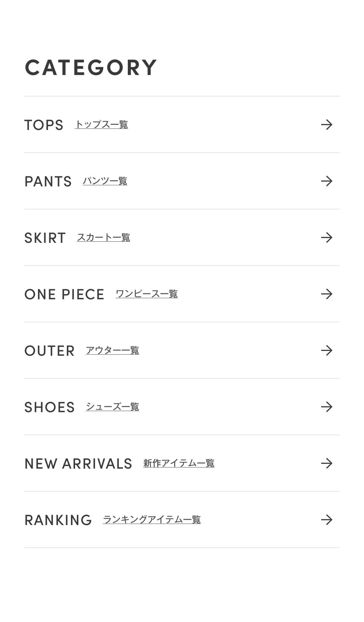Screen dimensions: 364x622
Task: Click the arrow icon in SKIRT row
Action: point(326,238)
